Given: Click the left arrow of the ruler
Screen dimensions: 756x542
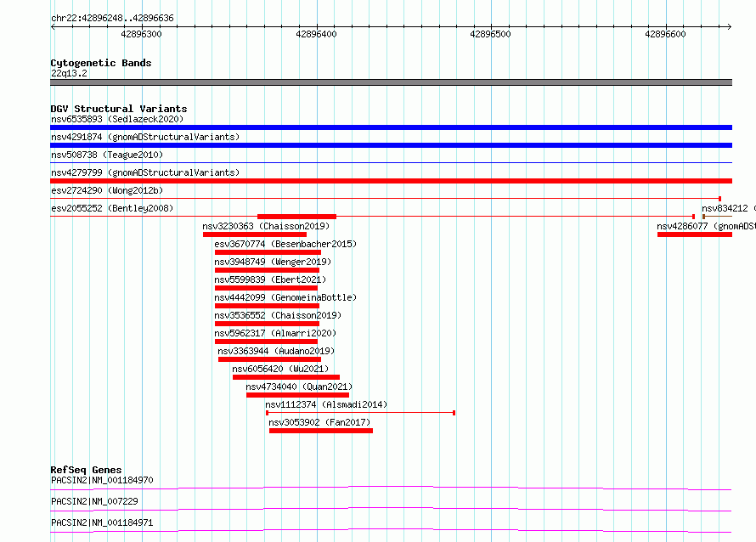Looking at the screenshot, I should coord(53,26).
